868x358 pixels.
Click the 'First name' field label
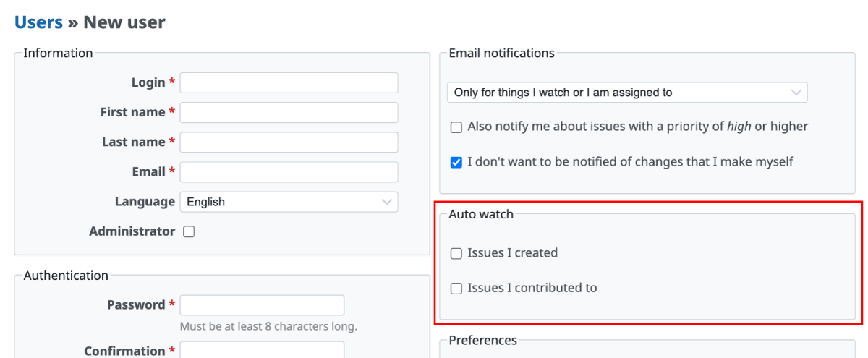pos(133,113)
